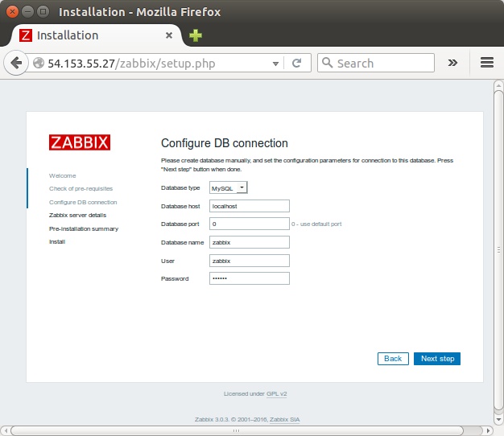Click the Next step button
The width and height of the screenshot is (504, 436).
pos(437,359)
